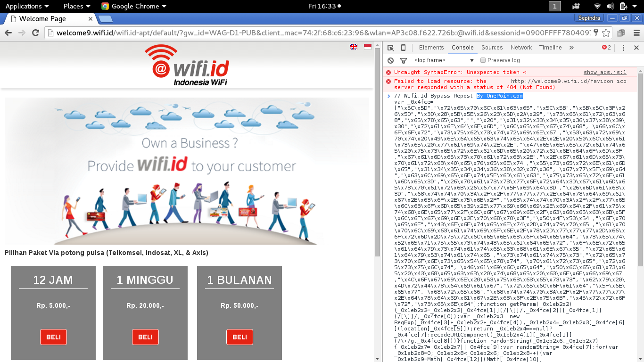The image size is (644, 362).
Task: Open the Network tab
Action: coord(521,48)
